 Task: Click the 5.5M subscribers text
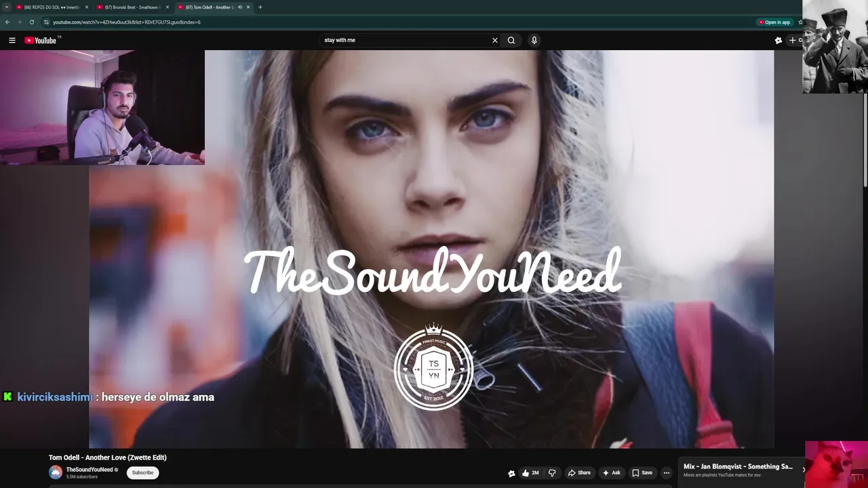pos(81,477)
